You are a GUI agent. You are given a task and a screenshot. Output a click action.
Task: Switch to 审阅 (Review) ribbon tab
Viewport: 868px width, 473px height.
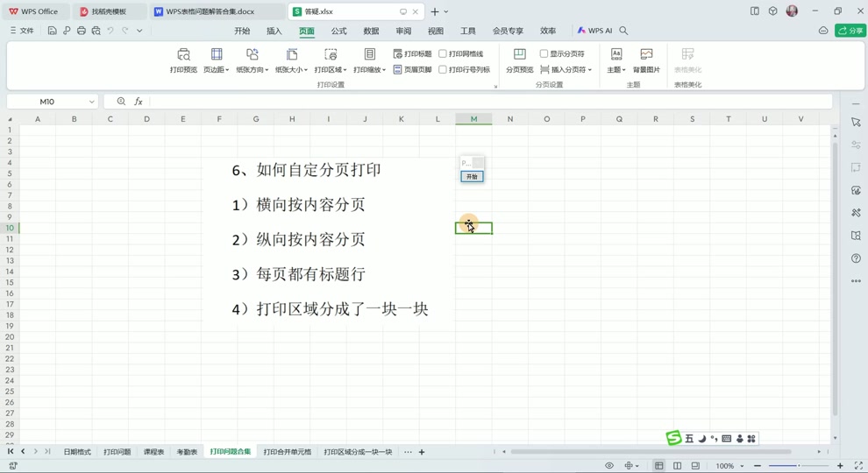point(403,31)
